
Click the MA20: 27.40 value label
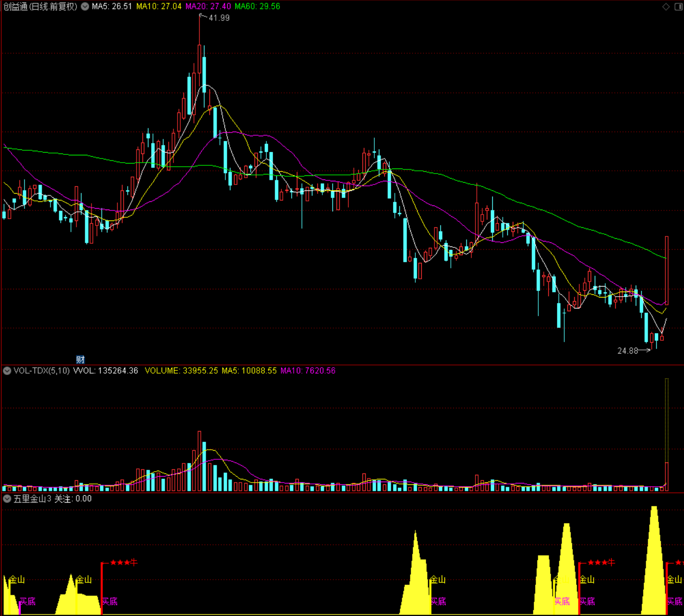pos(208,6)
